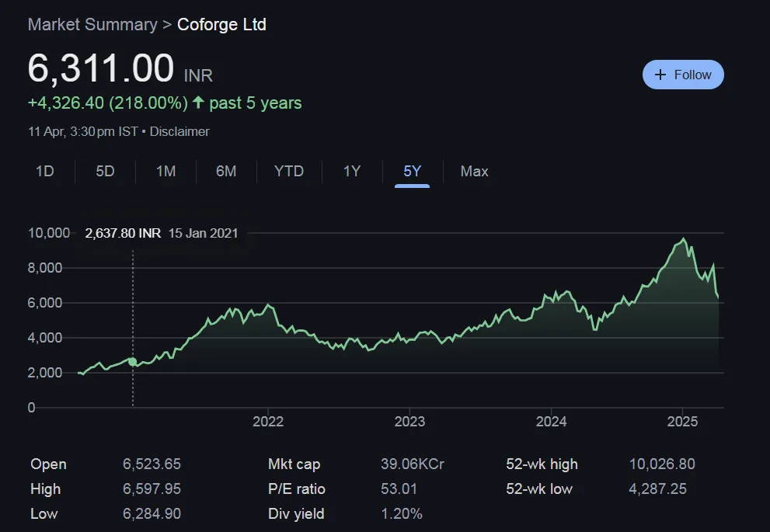Click the 4,000 y-axis label
The image size is (770, 532).
point(45,338)
